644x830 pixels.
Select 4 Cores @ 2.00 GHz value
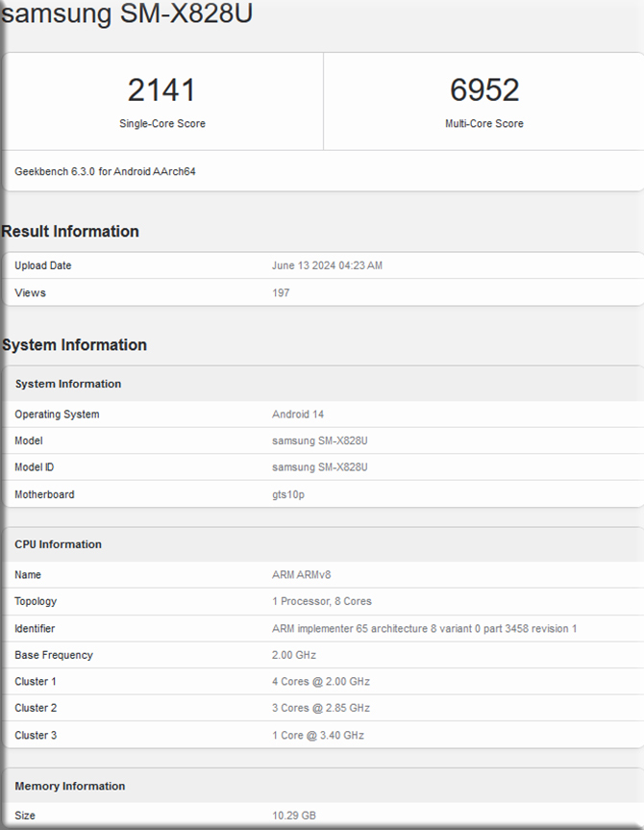tap(321, 682)
